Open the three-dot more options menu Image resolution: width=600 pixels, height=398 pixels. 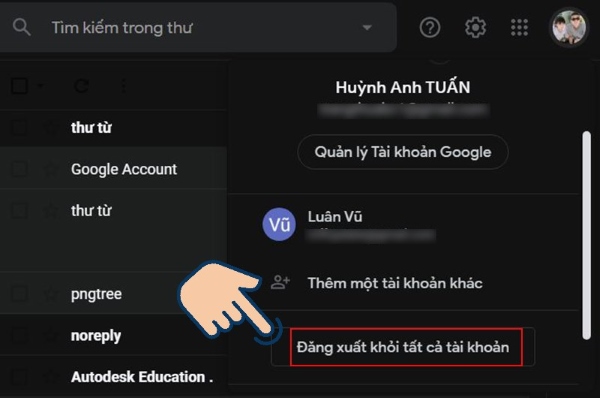coord(123,86)
